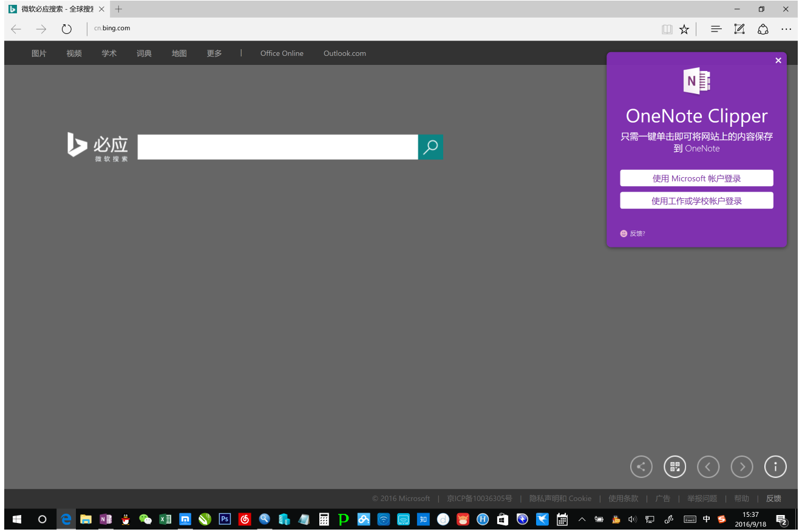Open QQ penguin icon on taskbar

tap(126, 519)
